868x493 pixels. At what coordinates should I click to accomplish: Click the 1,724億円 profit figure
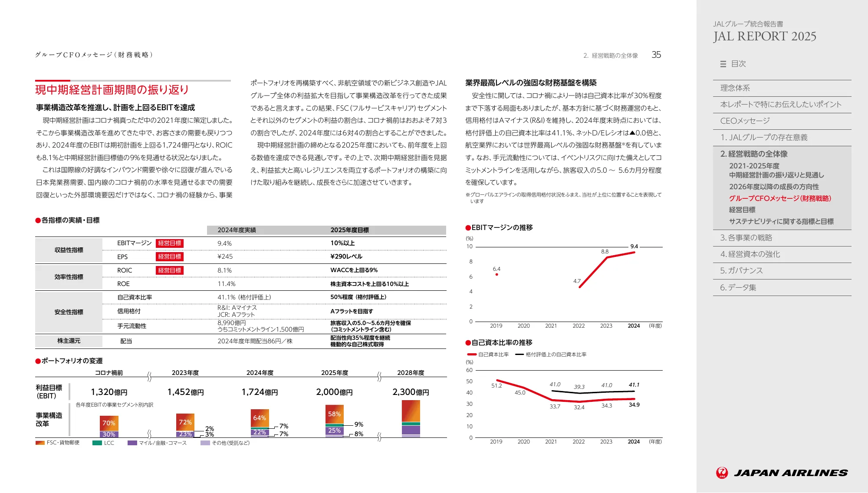pos(260,392)
